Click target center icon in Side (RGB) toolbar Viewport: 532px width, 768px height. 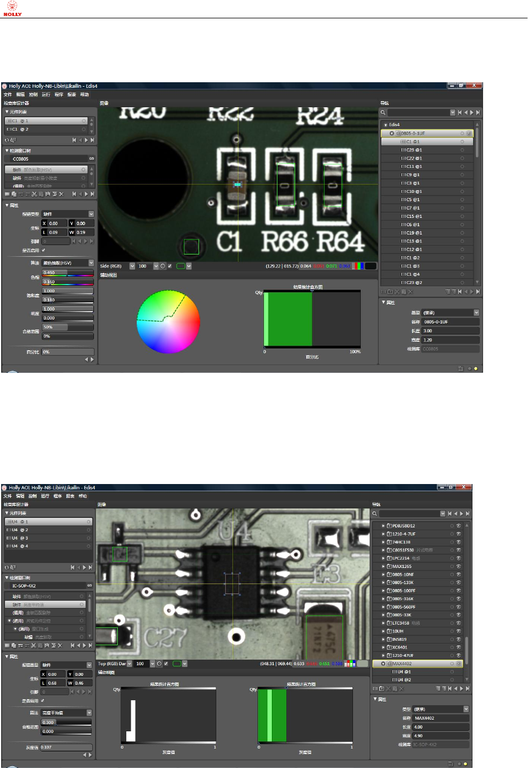pos(163,266)
